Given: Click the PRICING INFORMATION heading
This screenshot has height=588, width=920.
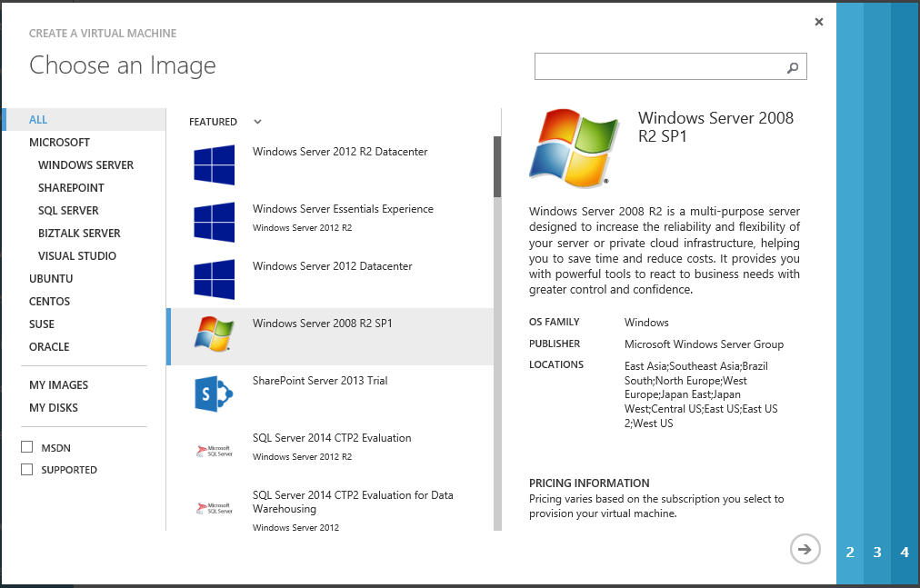Looking at the screenshot, I should (589, 483).
